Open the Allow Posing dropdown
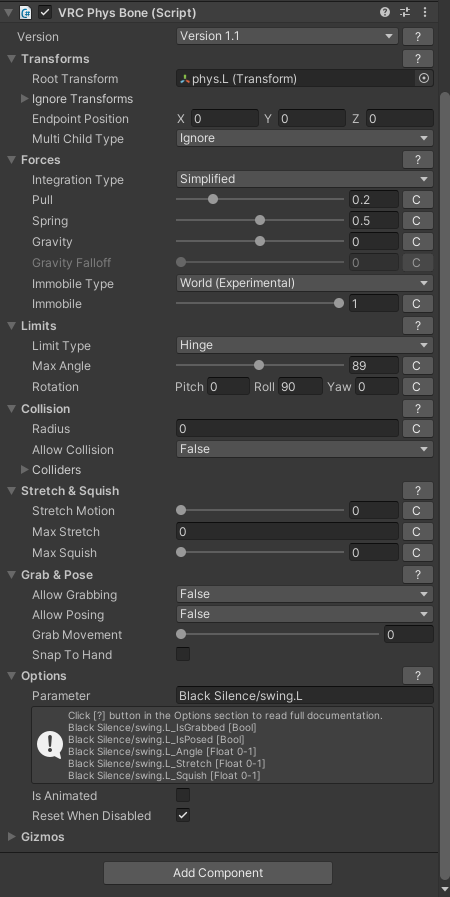The width and height of the screenshot is (450, 897). [x=304, y=614]
